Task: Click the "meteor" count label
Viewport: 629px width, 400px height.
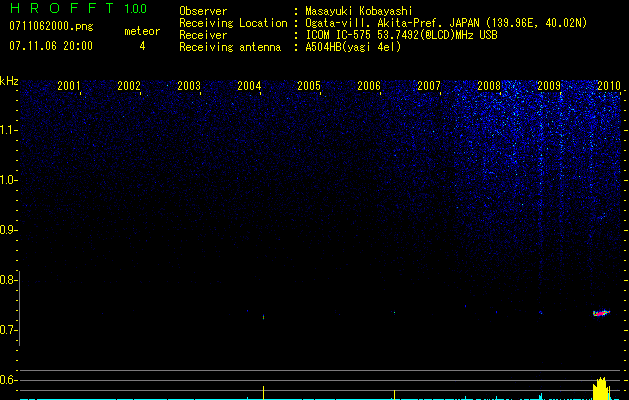Action: tap(142, 31)
